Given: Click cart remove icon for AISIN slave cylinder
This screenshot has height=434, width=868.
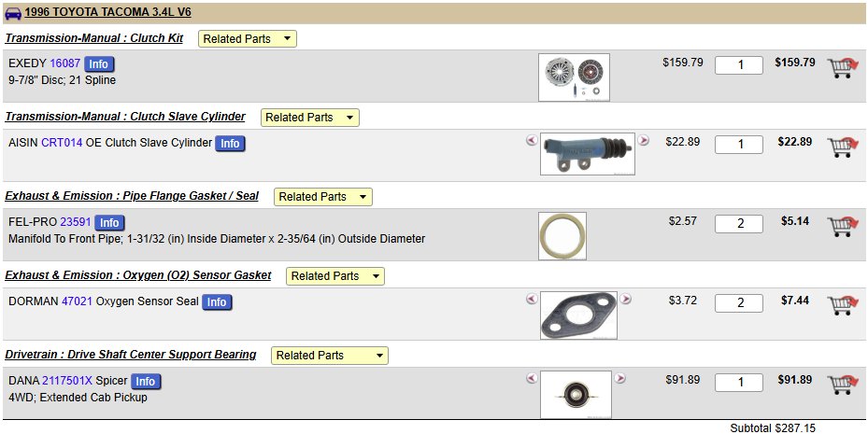Looking at the screenshot, I should (843, 147).
